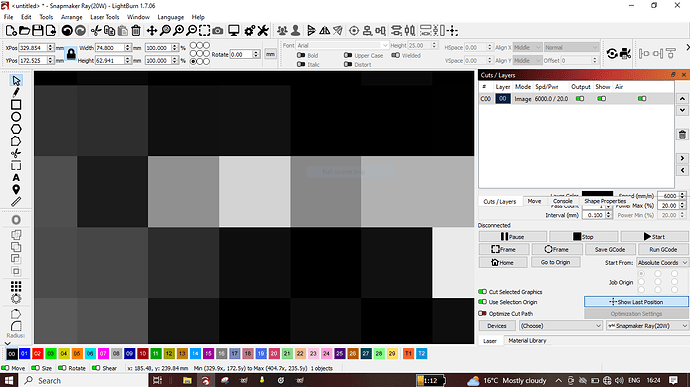Click the New file icon
Screen dimensions: 690x387
[x=11, y=30]
